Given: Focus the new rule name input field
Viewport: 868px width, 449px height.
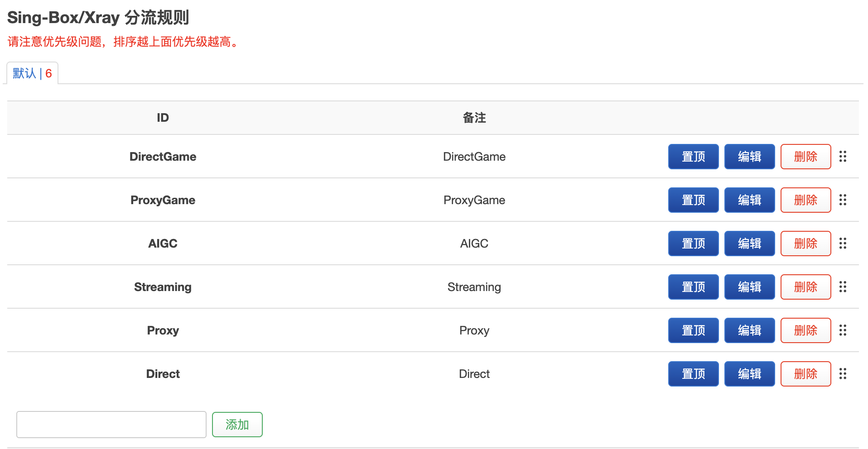Looking at the screenshot, I should coord(111,425).
